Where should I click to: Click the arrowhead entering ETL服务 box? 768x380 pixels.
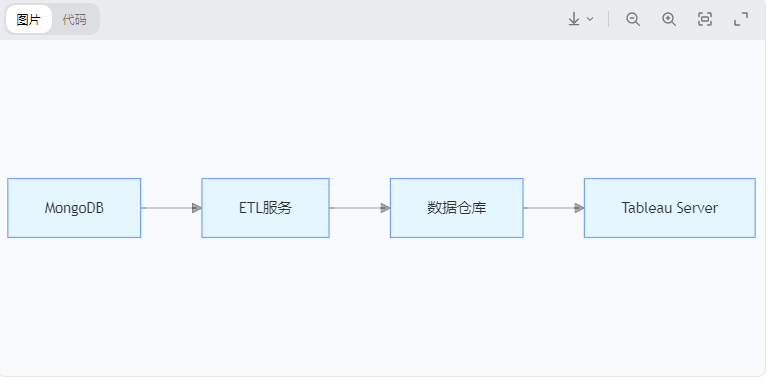click(197, 208)
